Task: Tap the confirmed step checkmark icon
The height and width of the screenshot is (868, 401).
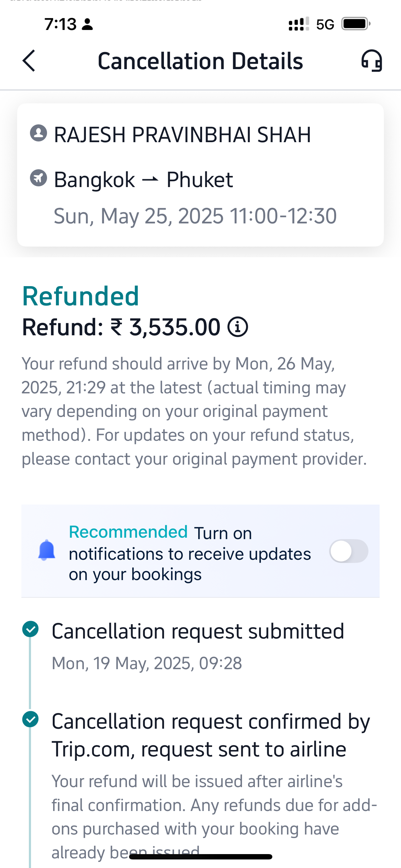Action: (x=30, y=719)
